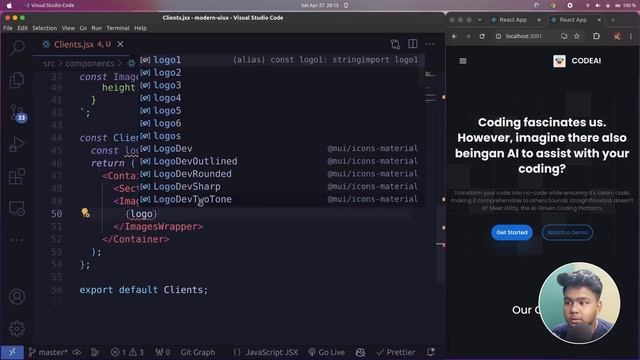Image resolution: width=640 pixels, height=360 pixels.
Task: Open the Help menu
Action: pyautogui.click(x=140, y=28)
